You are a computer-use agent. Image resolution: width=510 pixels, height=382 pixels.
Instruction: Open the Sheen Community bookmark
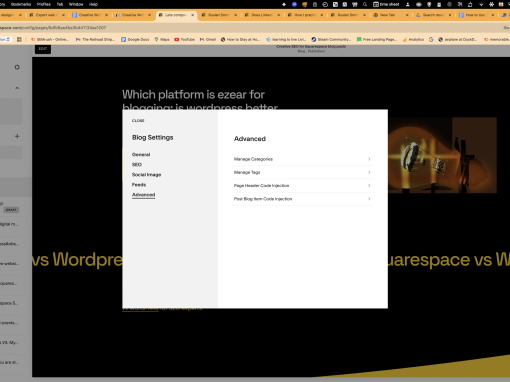[331, 39]
